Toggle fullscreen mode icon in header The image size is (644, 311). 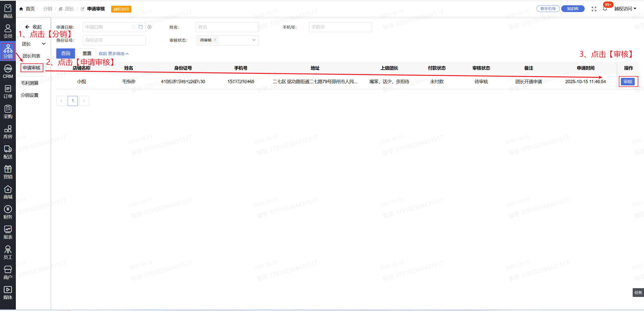pyautogui.click(x=594, y=9)
